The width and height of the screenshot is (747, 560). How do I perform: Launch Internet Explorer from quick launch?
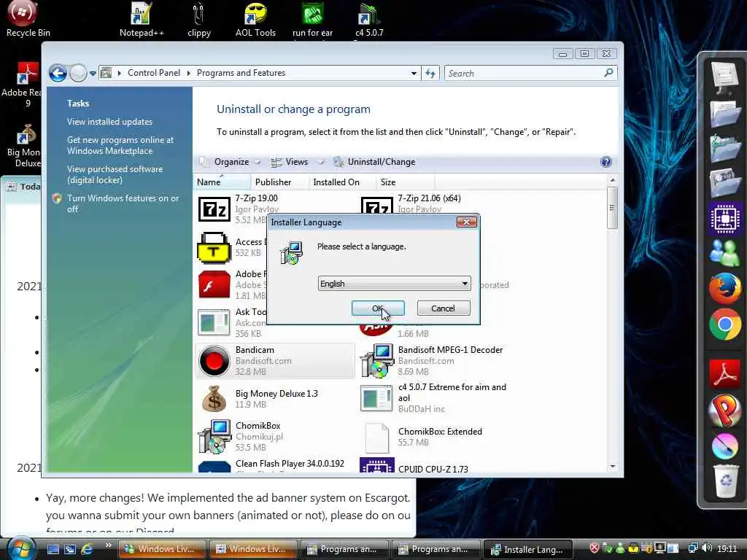(87, 549)
